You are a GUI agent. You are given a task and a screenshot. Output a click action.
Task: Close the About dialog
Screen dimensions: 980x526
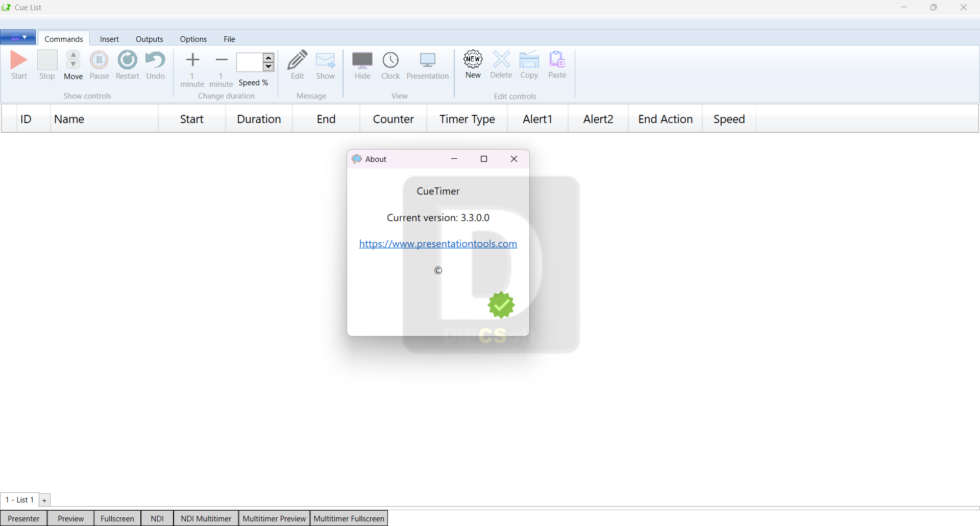coord(514,159)
